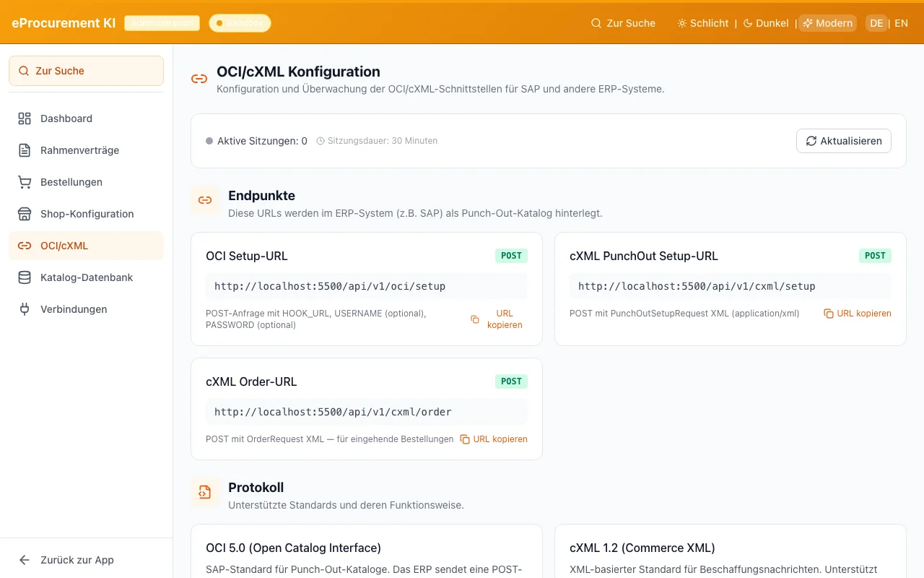Select the Katalog-Datenbank database icon
Viewport: 924px width, 578px height.
point(25,277)
